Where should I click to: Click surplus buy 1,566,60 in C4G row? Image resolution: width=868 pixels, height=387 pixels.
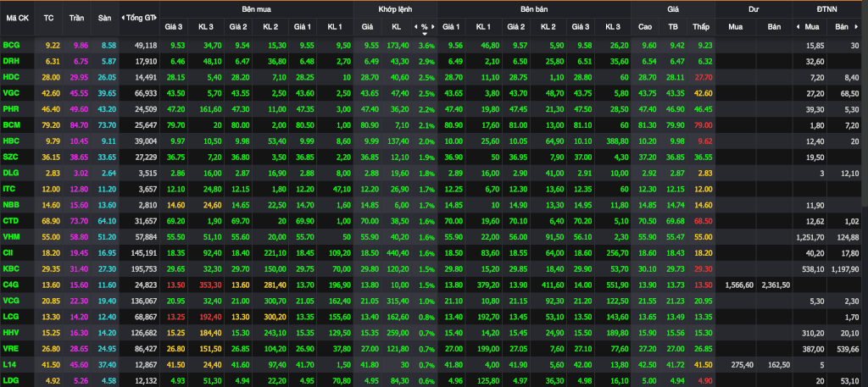[x=739, y=286]
